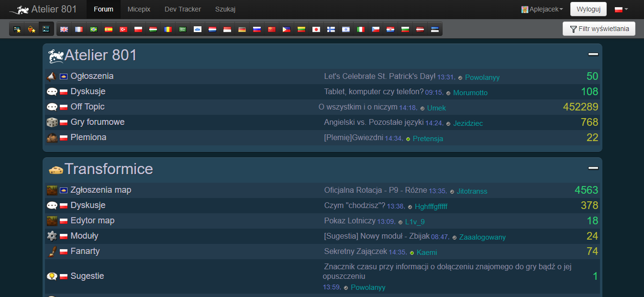Open the Polish flag language dropdown
This screenshot has width=644, height=297.
pos(622,9)
